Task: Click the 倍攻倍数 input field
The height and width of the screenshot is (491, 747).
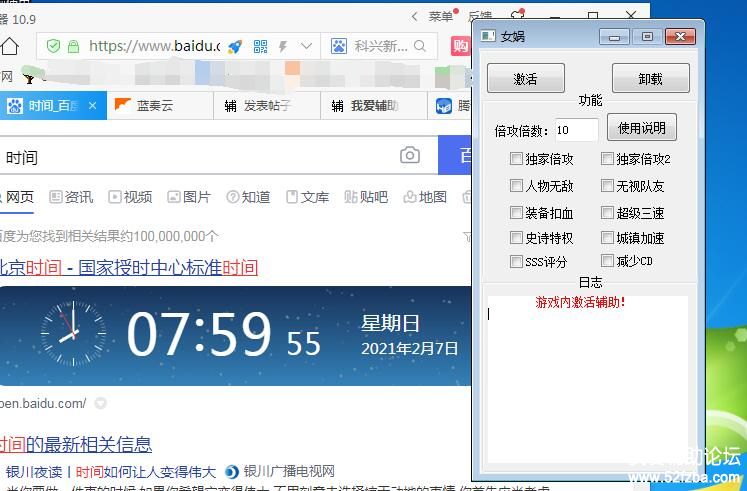Action: [x=576, y=130]
